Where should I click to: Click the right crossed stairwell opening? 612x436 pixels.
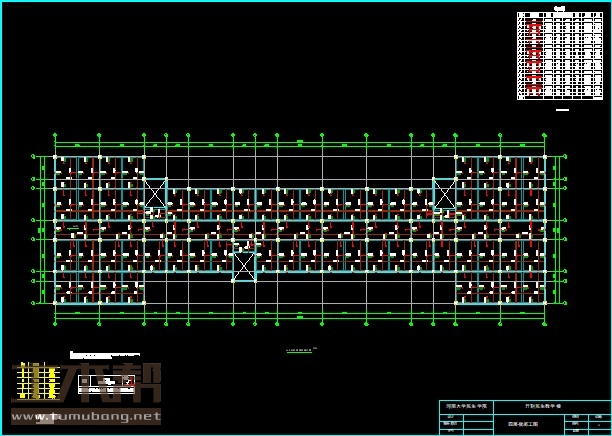[444, 193]
